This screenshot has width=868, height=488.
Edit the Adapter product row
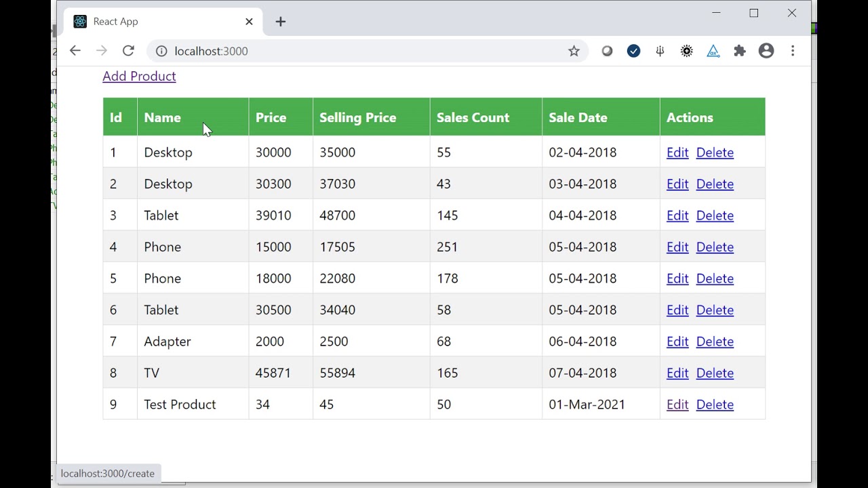coord(677,342)
